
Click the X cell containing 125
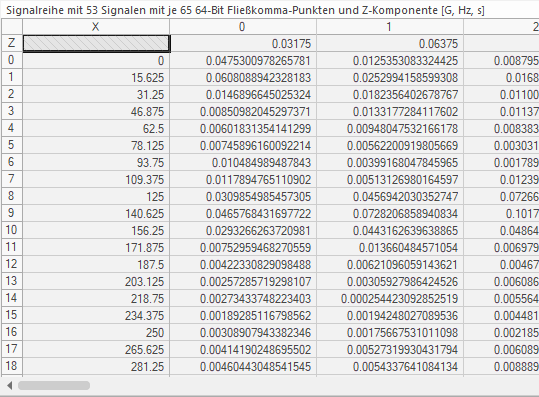pos(96,197)
